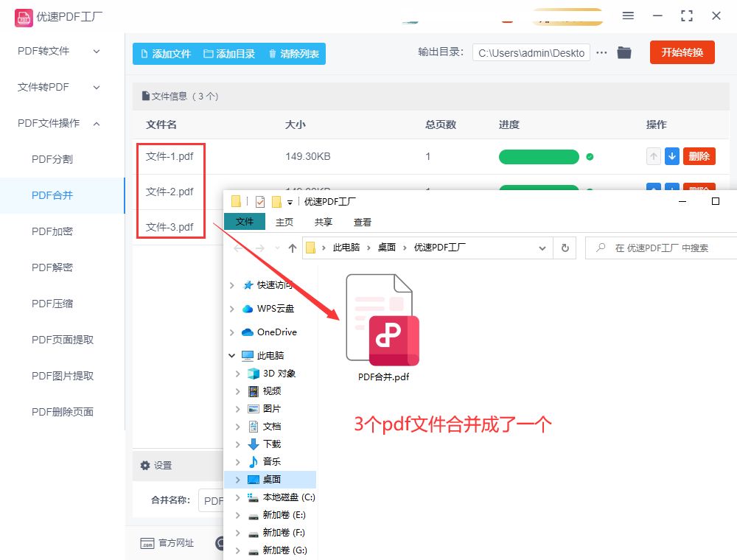737x560 pixels.
Task: Click size cell 149.30KB
Action: point(308,156)
